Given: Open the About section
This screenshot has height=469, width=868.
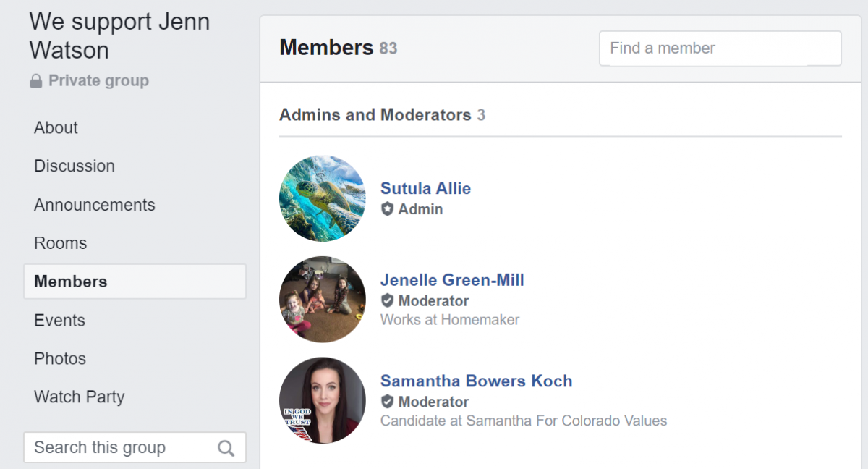Looking at the screenshot, I should click(x=56, y=127).
